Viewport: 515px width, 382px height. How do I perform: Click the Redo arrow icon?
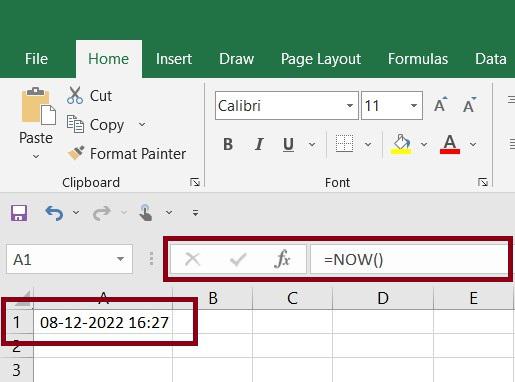pos(101,213)
